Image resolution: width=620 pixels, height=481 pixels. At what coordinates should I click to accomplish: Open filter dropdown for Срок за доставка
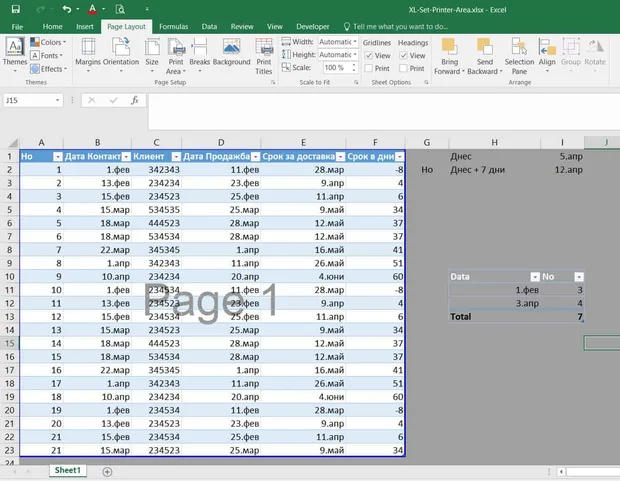pos(340,157)
